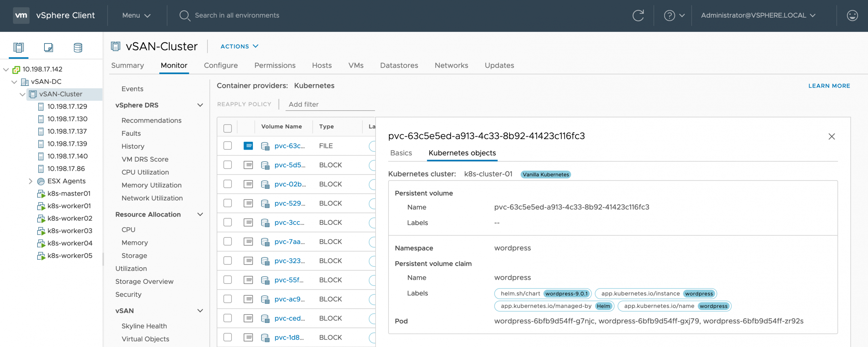868x347 pixels.
Task: Open the Basics tab in details panel
Action: [x=401, y=153]
